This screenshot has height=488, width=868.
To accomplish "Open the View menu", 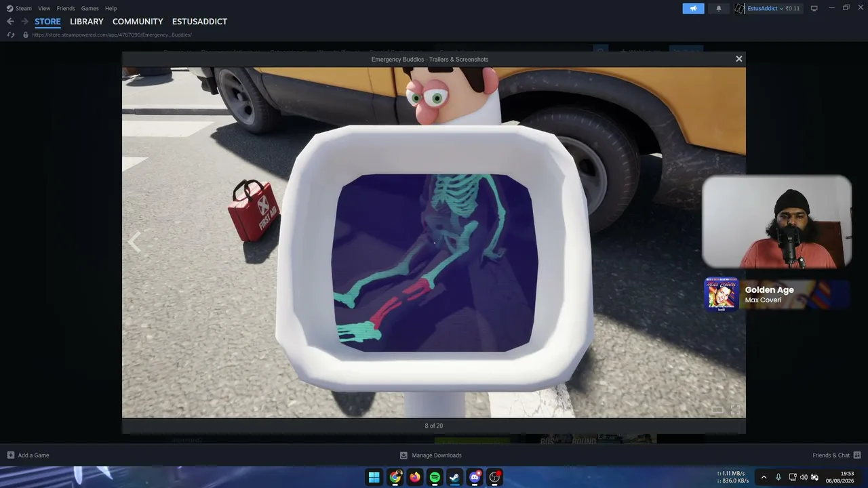I will 44,8.
